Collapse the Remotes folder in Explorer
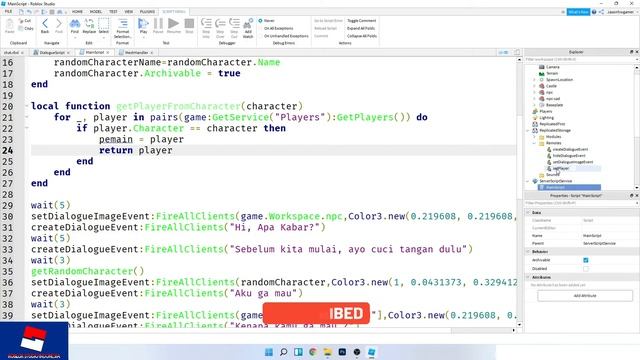This screenshot has height=360, width=640. (x=534, y=143)
